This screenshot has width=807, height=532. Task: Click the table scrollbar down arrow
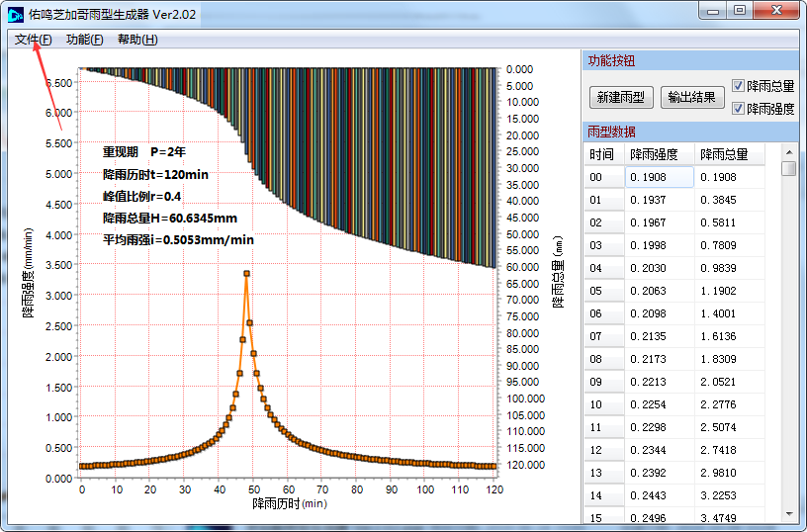click(x=788, y=514)
